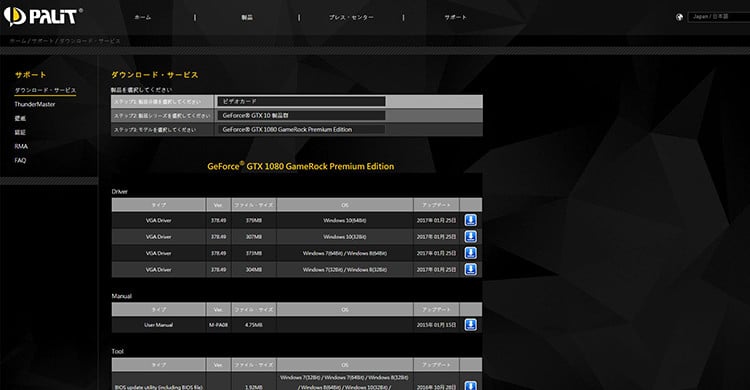This screenshot has width=750, height=390.
Task: Open the GTX 1080 GameRock Premium Edition model dropdown
Action: coord(301,129)
